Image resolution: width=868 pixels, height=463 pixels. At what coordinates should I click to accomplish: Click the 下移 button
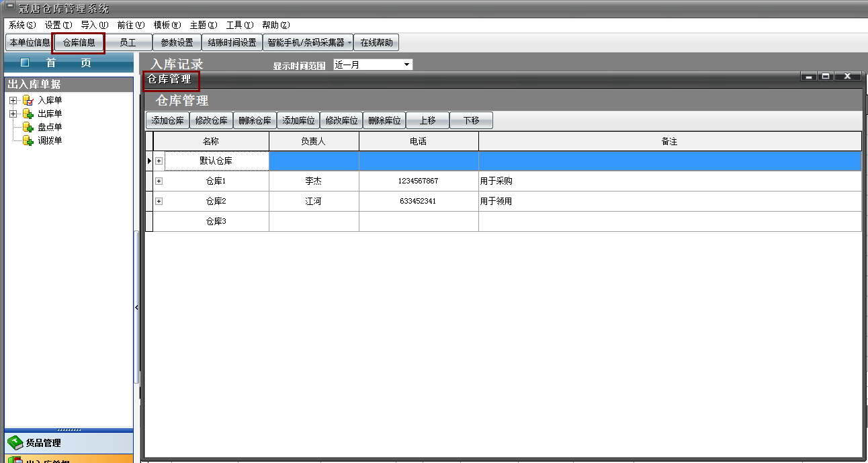click(471, 121)
